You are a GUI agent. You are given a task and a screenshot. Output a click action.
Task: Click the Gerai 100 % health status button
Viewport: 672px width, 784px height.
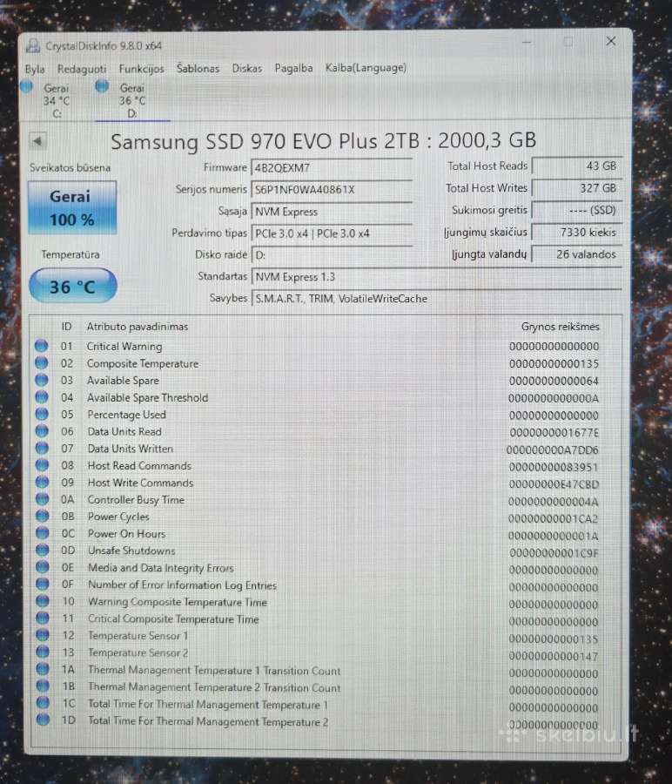pyautogui.click(x=72, y=207)
